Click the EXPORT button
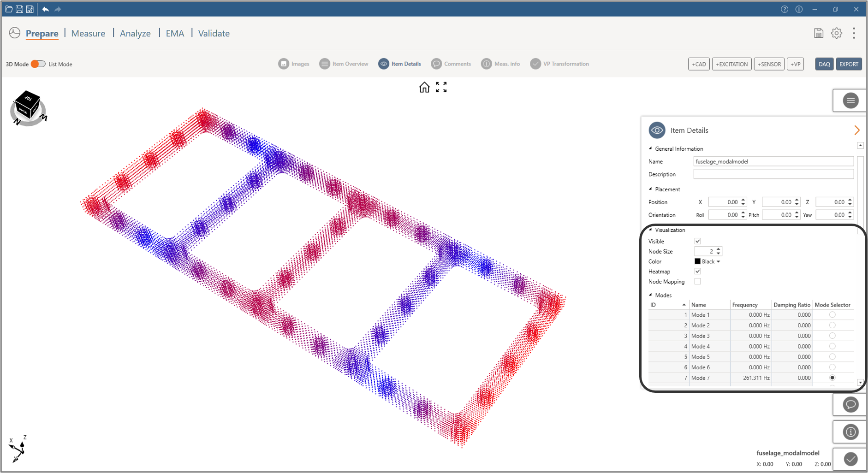868x473 pixels. (x=848, y=64)
